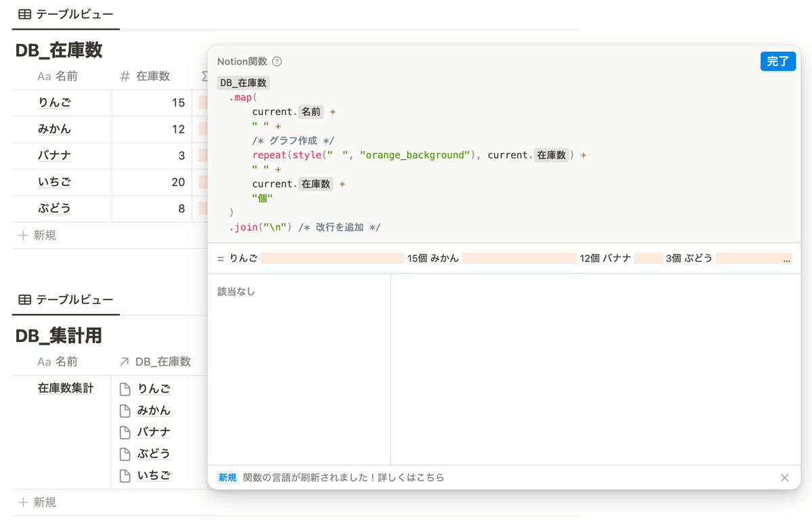Open the linked いちご page in the relation cell

click(x=154, y=475)
